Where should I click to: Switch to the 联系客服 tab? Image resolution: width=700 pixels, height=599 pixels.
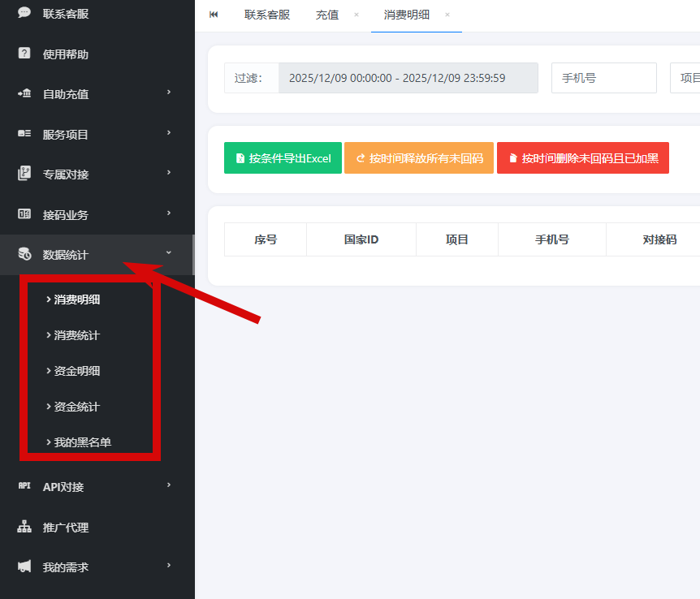[267, 15]
